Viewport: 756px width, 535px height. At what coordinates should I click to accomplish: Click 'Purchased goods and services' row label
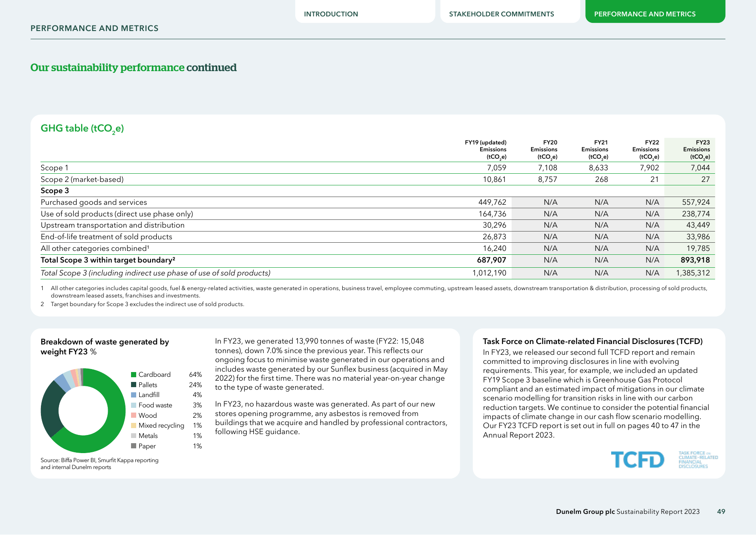[x=94, y=202]
